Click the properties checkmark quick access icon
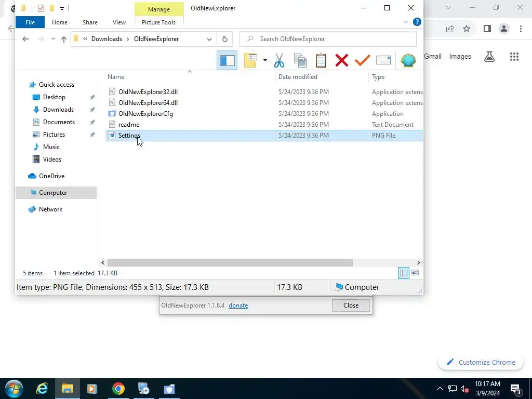The height and width of the screenshot is (399, 532). [41, 8]
